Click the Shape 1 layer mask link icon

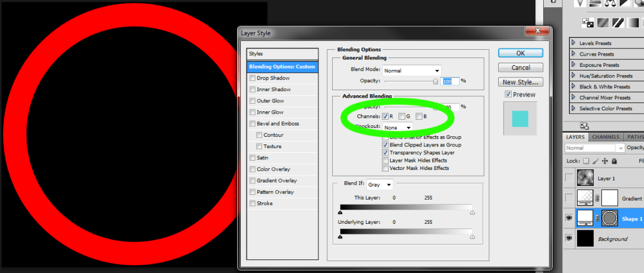pyautogui.click(x=597, y=219)
